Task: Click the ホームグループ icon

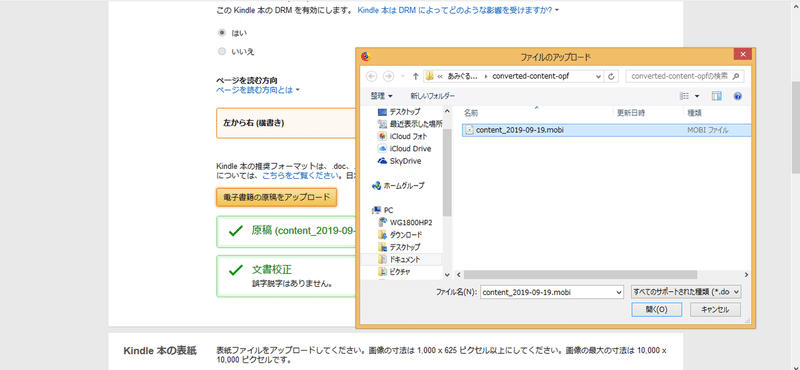Action: coord(377,185)
